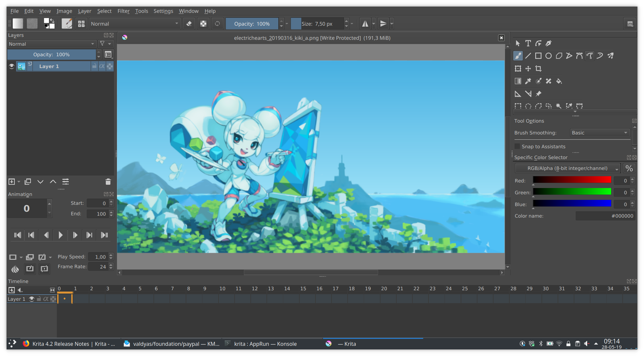This screenshot has height=356, width=644.
Task: Select the Fill tool
Action: [x=559, y=81]
